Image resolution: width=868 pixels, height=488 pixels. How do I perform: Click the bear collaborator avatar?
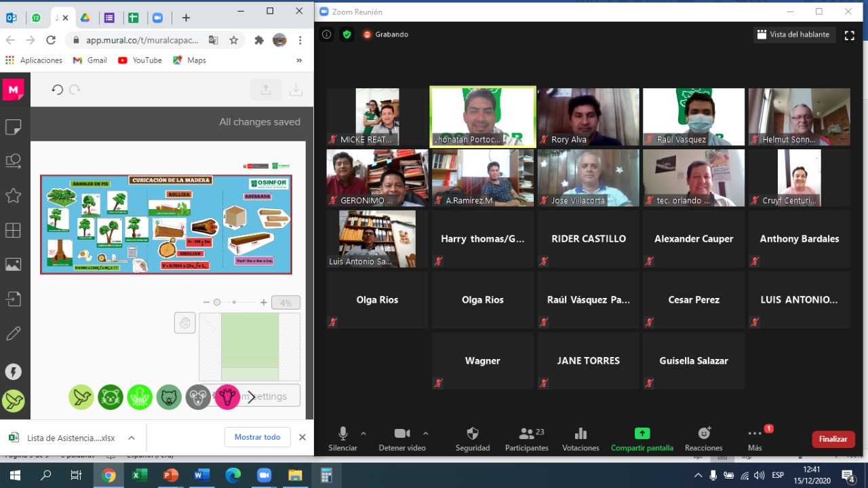(x=169, y=397)
